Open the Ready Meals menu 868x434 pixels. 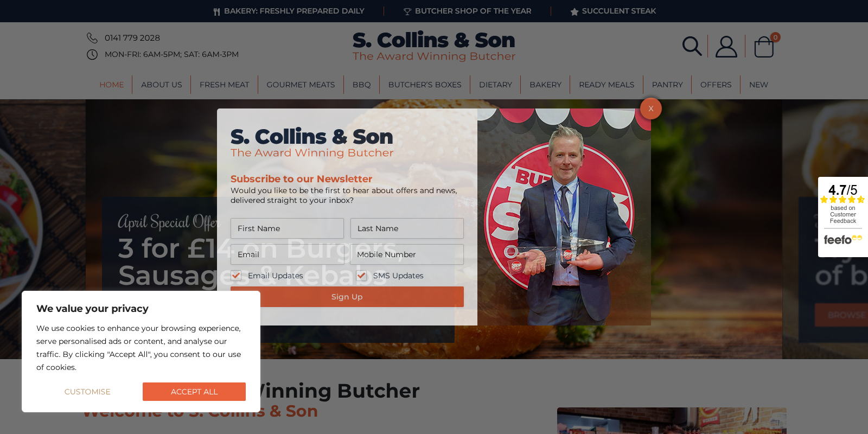[607, 85]
